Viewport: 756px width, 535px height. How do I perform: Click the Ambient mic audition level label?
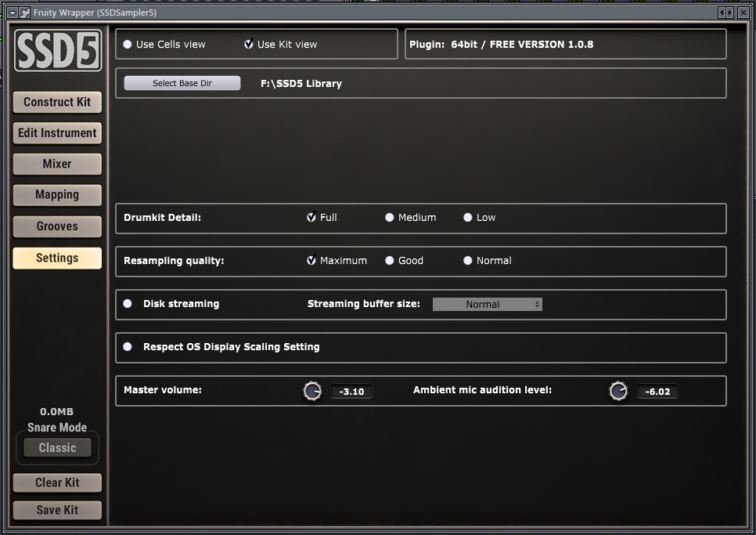pos(482,390)
